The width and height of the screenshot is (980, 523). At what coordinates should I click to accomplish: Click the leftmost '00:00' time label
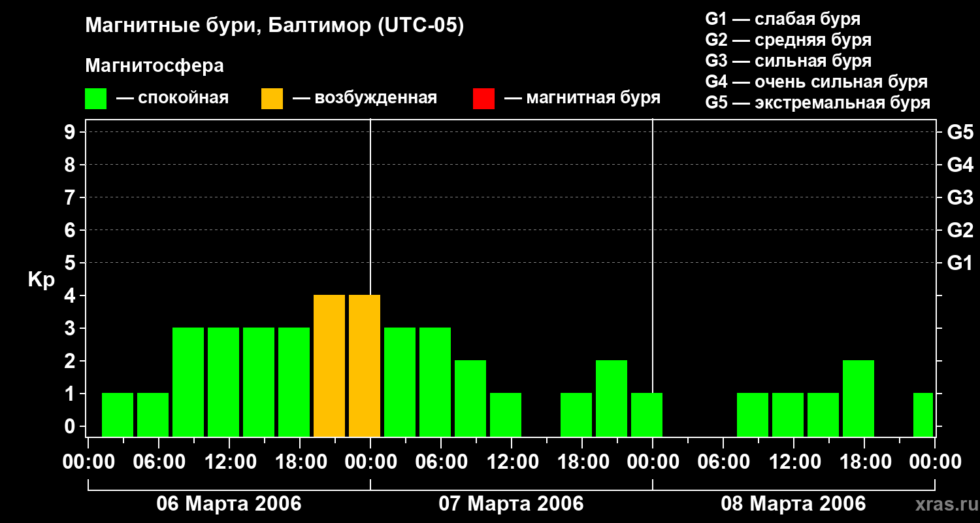tap(88, 462)
